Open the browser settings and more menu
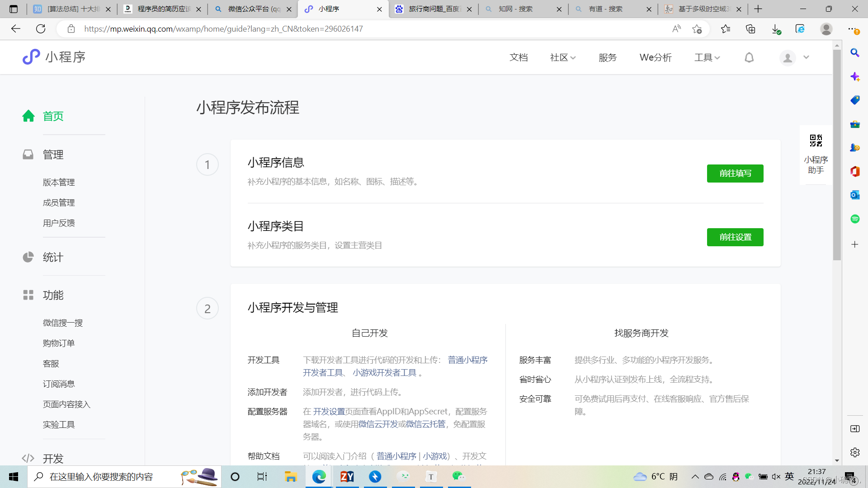868x488 pixels. coord(853,29)
